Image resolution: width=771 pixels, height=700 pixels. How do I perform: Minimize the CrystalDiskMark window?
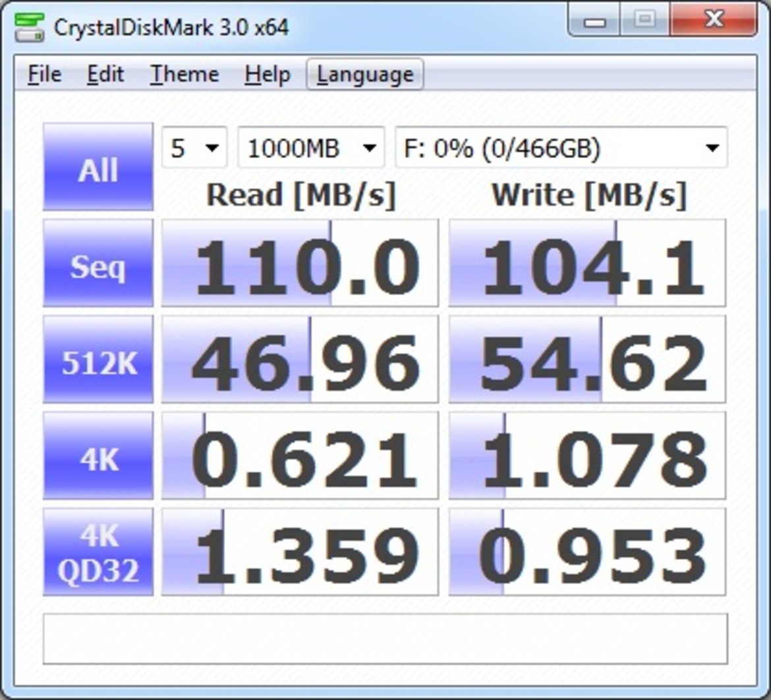[x=594, y=20]
